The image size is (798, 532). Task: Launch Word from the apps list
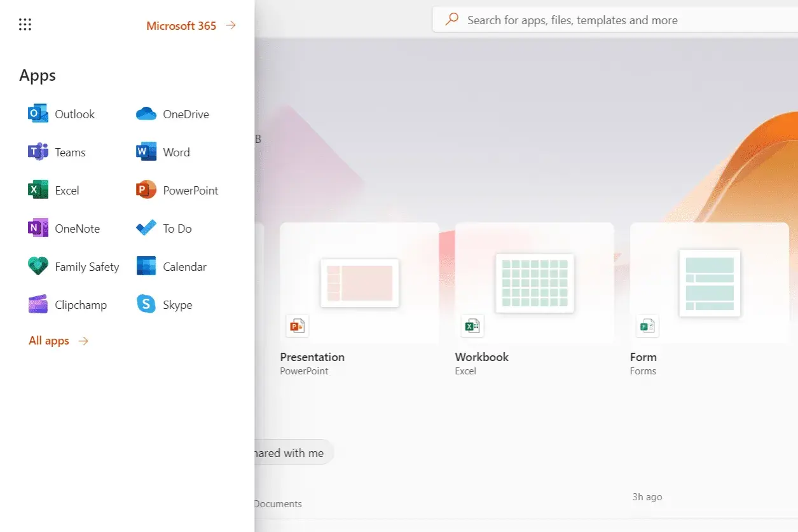[x=146, y=153]
